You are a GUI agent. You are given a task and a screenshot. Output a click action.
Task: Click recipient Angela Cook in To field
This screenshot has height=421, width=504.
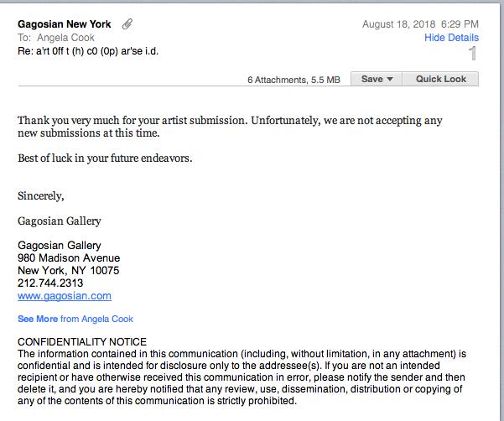[65, 38]
